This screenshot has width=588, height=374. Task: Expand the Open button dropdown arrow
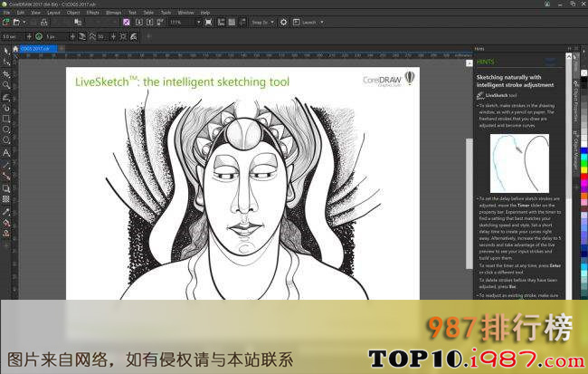pos(24,22)
